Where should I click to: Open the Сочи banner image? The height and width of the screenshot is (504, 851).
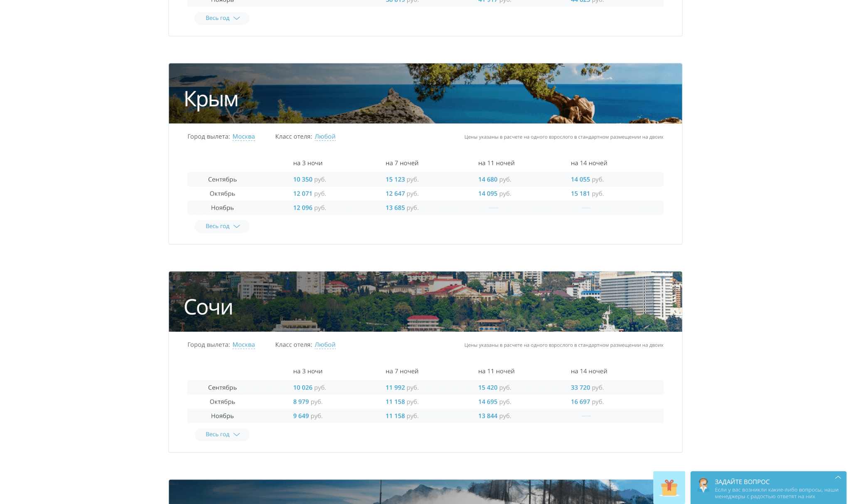click(425, 301)
